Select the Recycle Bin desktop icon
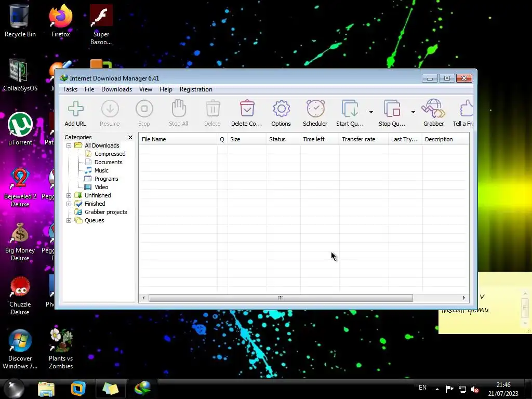This screenshot has height=399, width=532. [x=20, y=21]
